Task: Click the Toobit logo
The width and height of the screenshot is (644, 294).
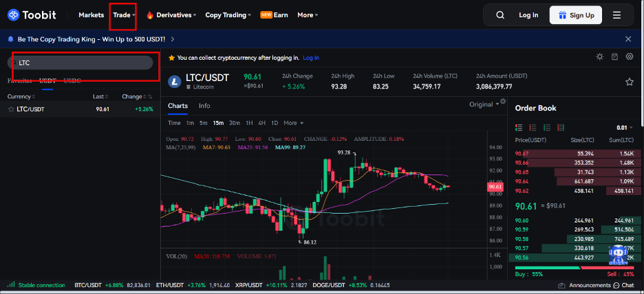Action: click(x=32, y=15)
